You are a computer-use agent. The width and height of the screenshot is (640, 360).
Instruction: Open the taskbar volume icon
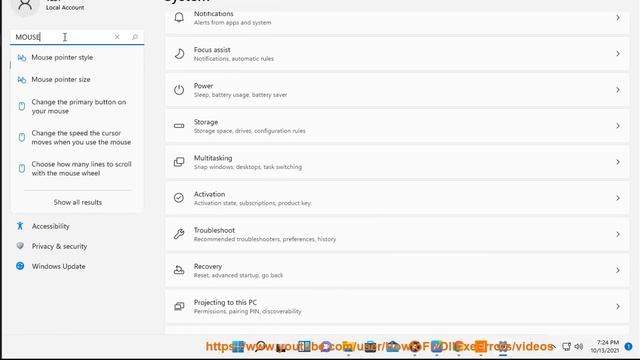(x=579, y=347)
